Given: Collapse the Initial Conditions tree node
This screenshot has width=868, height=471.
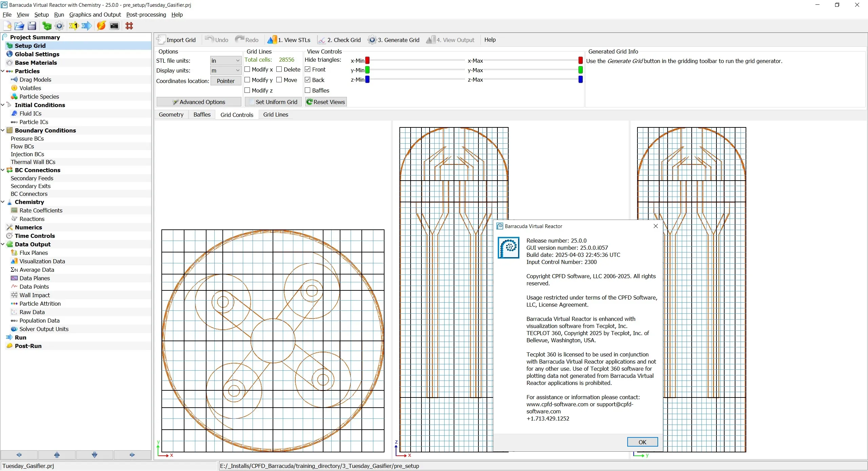Looking at the screenshot, I should coord(3,105).
